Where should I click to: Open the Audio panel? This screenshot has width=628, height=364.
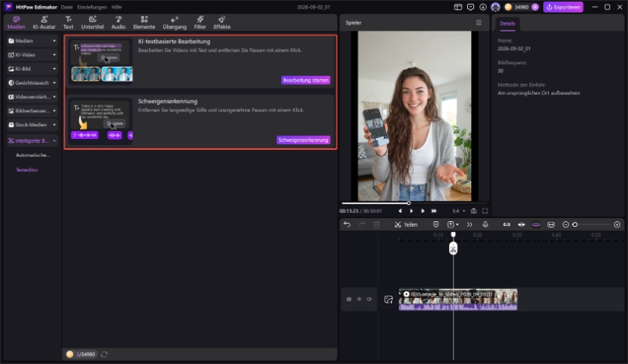pos(119,23)
